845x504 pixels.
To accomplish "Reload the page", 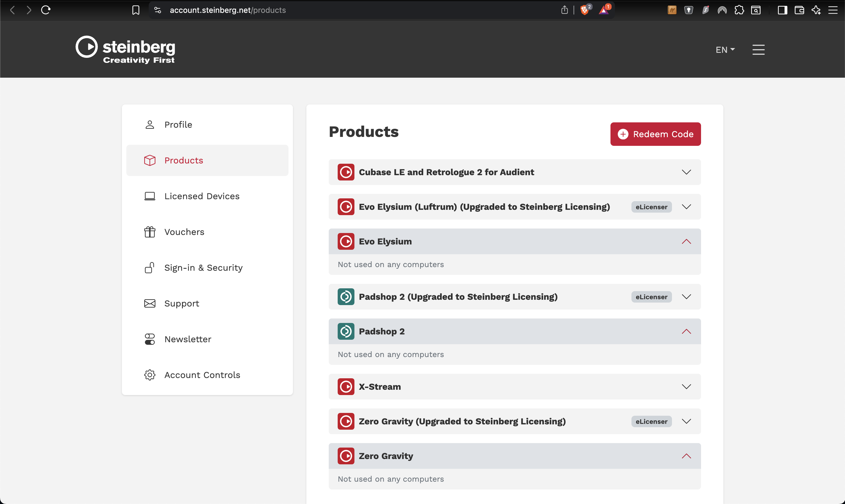I will coord(46,10).
